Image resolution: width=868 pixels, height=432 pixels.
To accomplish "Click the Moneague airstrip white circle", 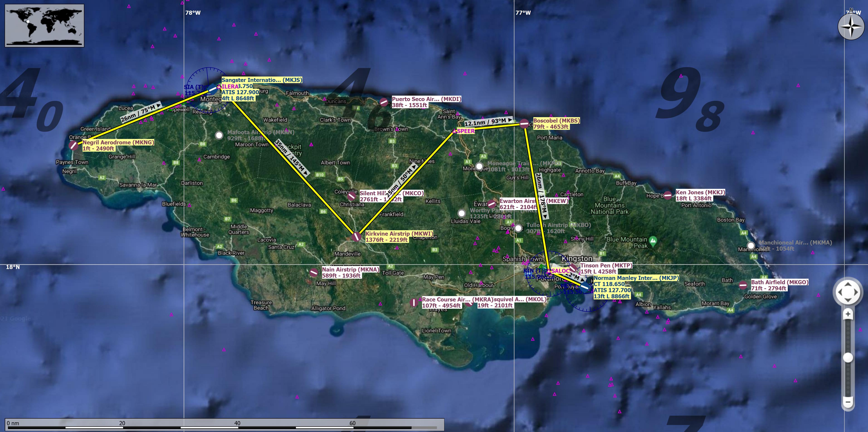I will [479, 166].
